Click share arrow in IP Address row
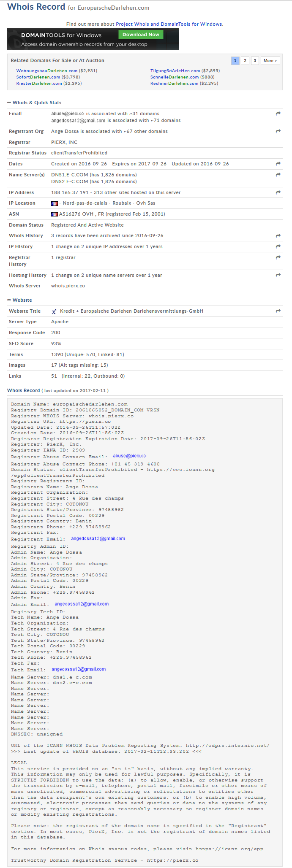The image size is (292, 868). coord(278,192)
